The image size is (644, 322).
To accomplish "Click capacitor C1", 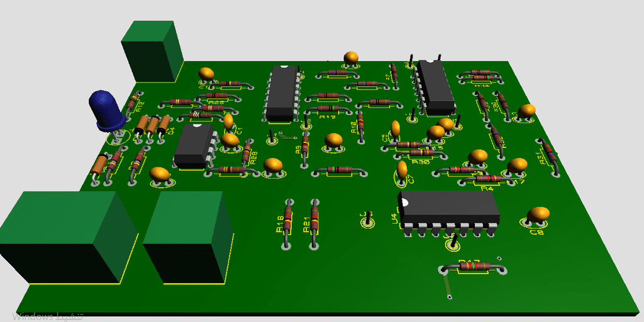I will 229,124.
